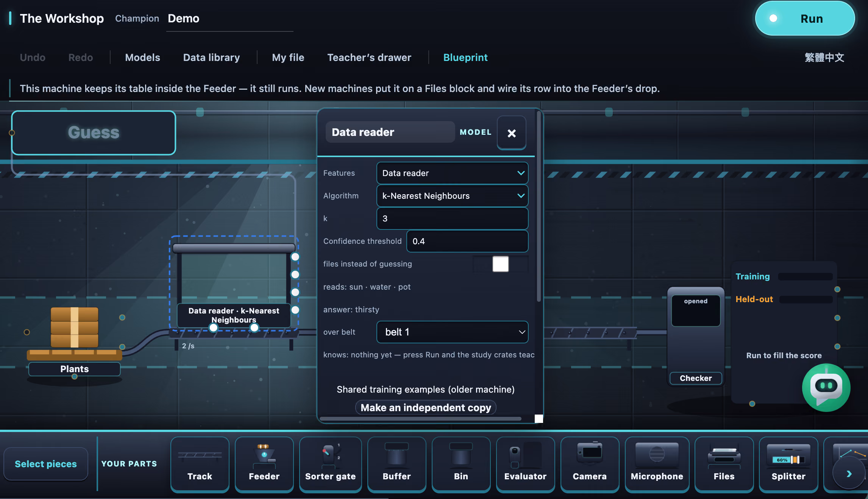The image size is (868, 499).
Task: Click Undo
Action: pos(33,58)
